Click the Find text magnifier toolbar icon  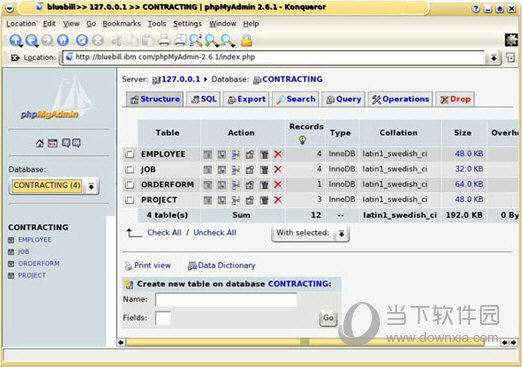click(195, 40)
